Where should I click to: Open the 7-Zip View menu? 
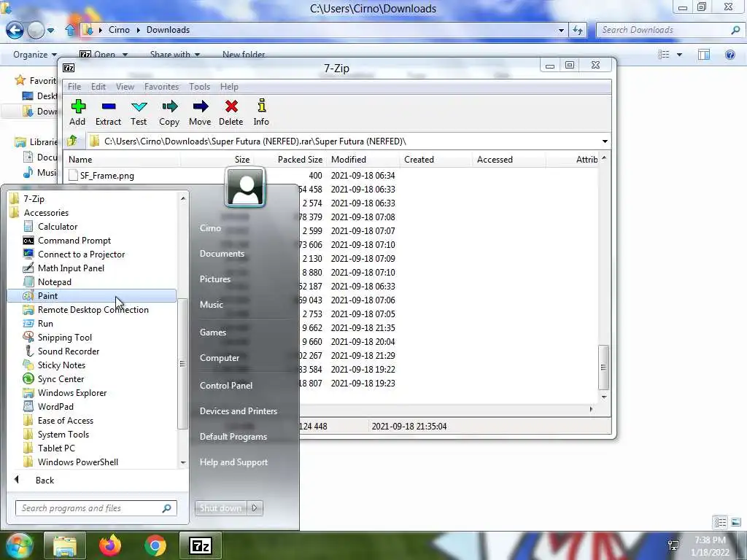pos(125,87)
